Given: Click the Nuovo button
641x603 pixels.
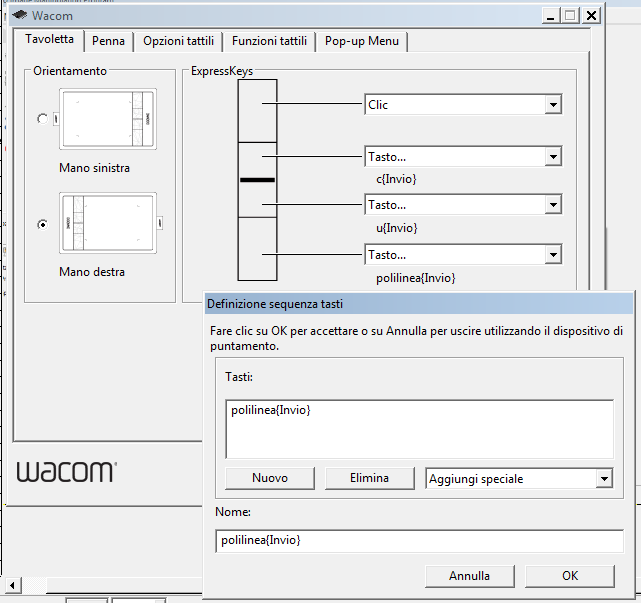Looking at the screenshot, I should [270, 478].
